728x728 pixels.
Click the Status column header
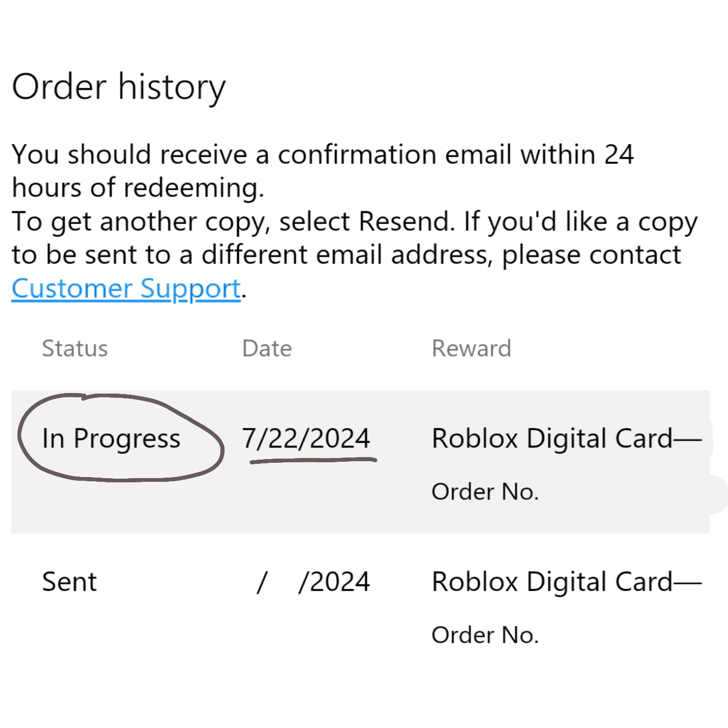pyautogui.click(x=74, y=349)
